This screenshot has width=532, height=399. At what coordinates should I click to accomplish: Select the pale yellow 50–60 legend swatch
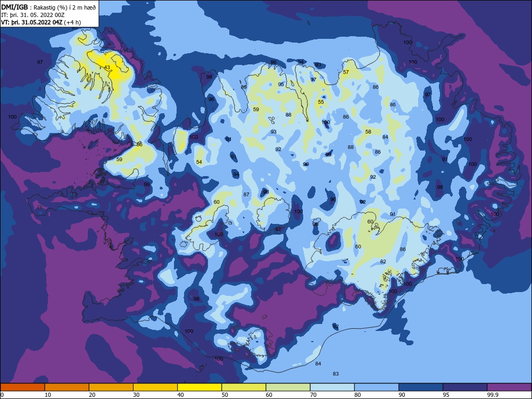tap(244, 387)
